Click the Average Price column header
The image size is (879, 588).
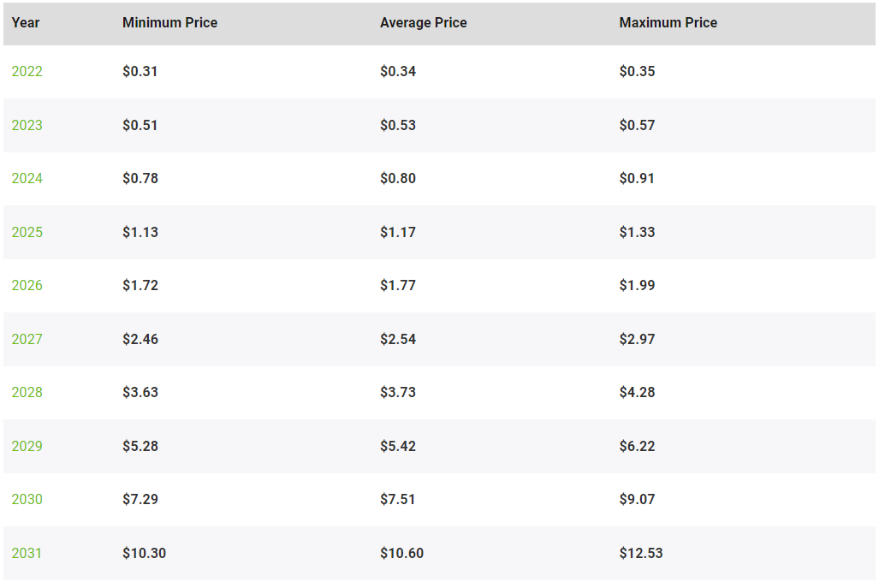[x=424, y=23]
